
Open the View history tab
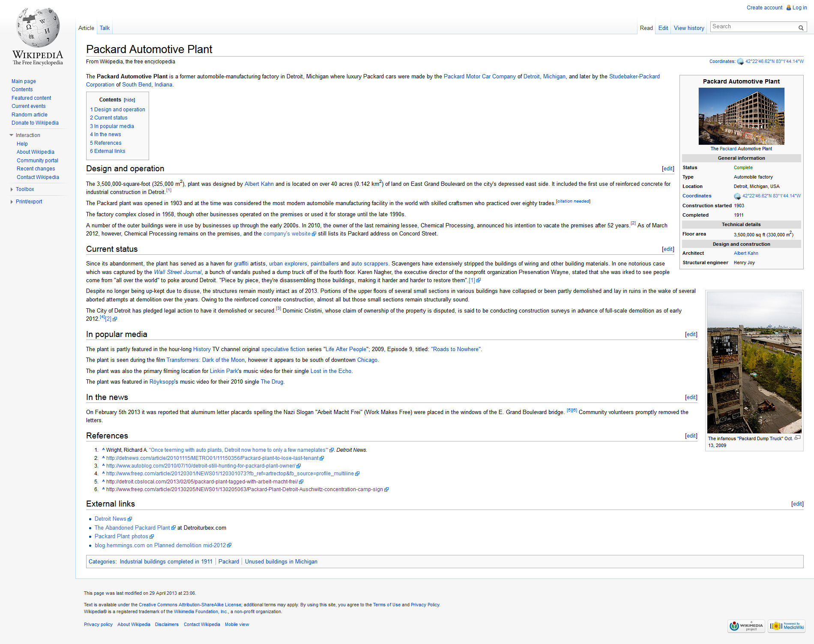[x=688, y=28]
